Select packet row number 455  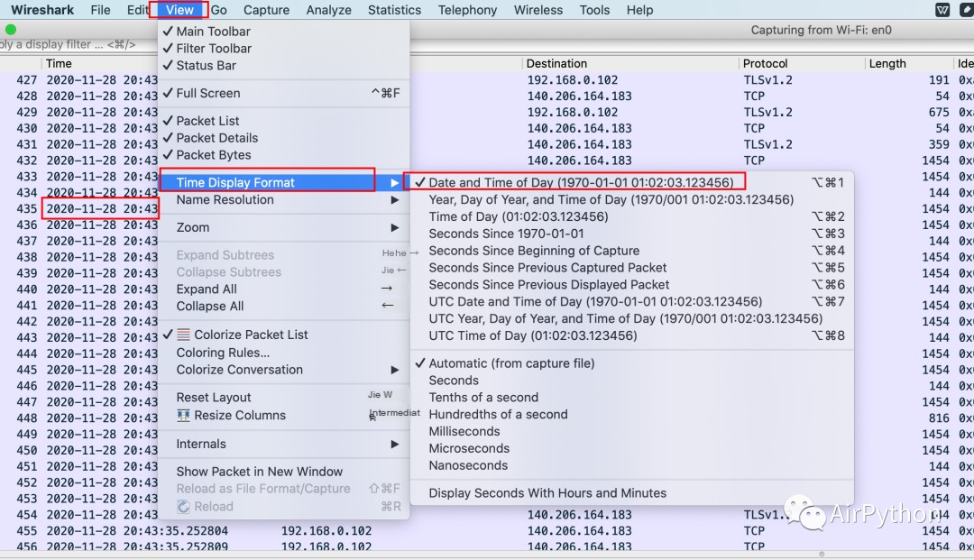pos(487,531)
